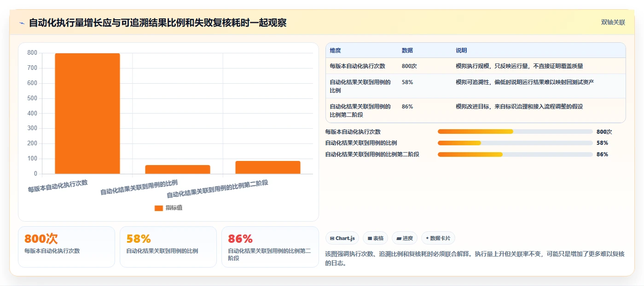Click the table cell 800次

(409, 66)
